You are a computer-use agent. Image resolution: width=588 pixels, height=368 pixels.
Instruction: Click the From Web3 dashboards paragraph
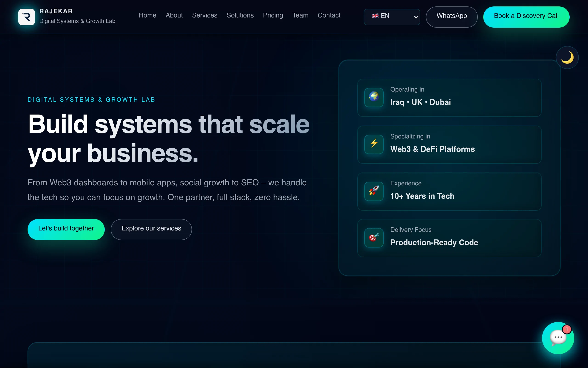pyautogui.click(x=167, y=190)
